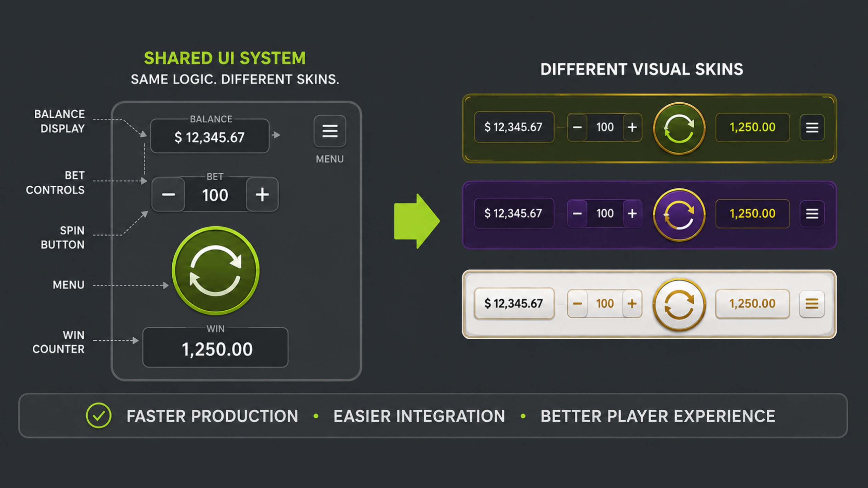The image size is (868, 488).
Task: Click the balance box in olive gold skin
Action: coord(514,127)
